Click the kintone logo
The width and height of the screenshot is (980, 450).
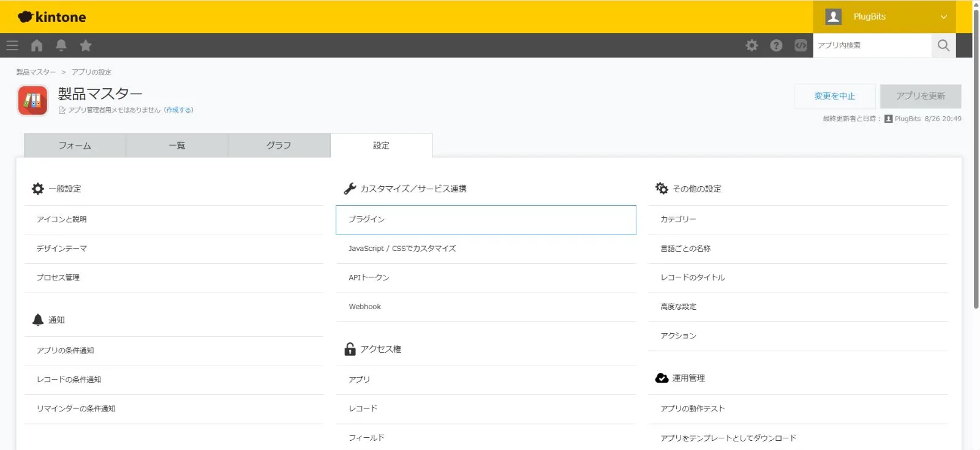[x=52, y=17]
